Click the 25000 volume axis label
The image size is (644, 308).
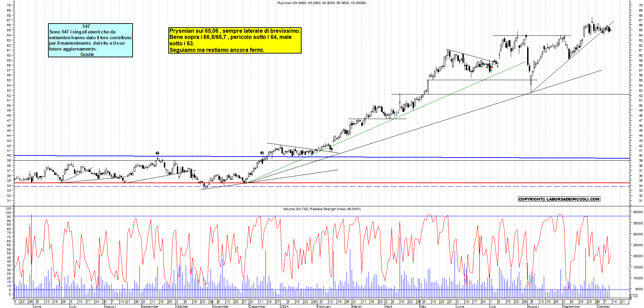tap(638, 245)
